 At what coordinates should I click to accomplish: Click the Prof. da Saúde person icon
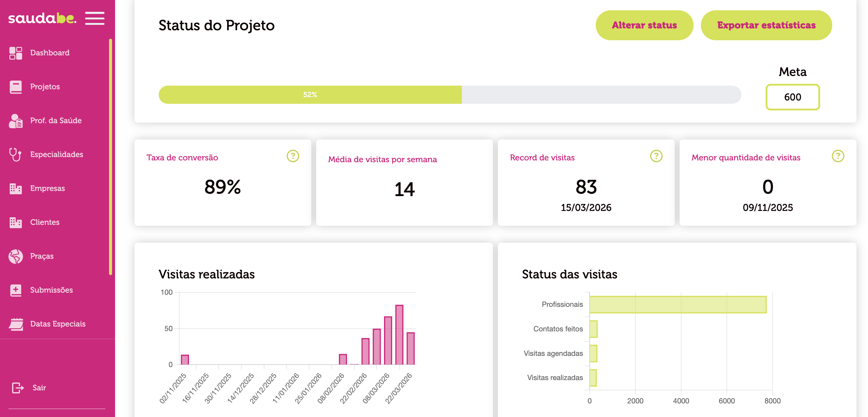click(x=15, y=121)
